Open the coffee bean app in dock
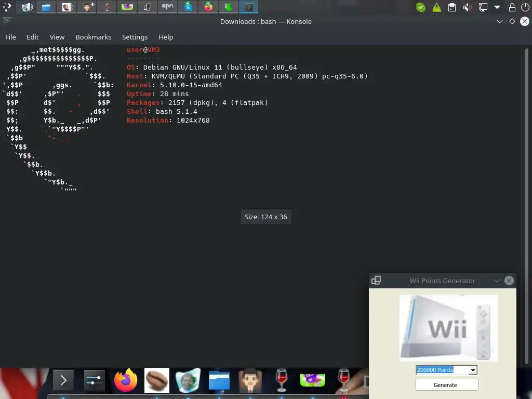 (x=157, y=380)
